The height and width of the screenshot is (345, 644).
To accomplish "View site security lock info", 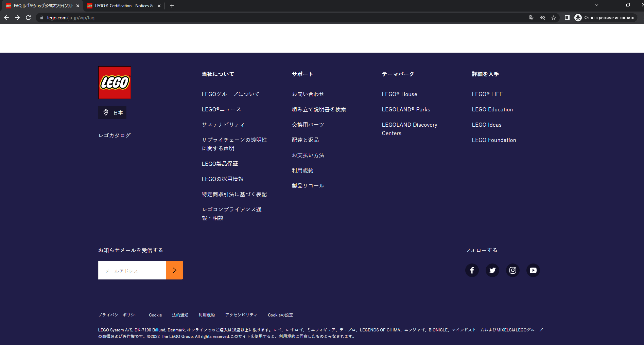I will (x=42, y=18).
